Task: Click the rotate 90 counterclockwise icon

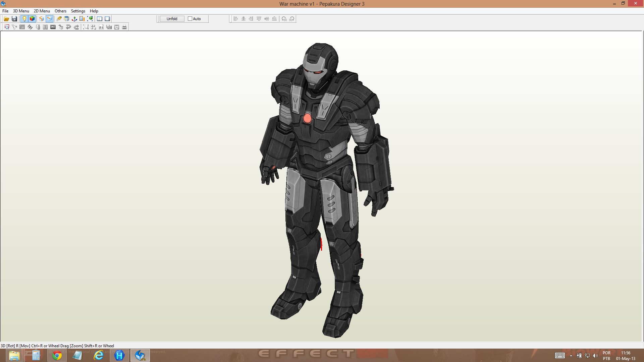Action: click(x=284, y=19)
